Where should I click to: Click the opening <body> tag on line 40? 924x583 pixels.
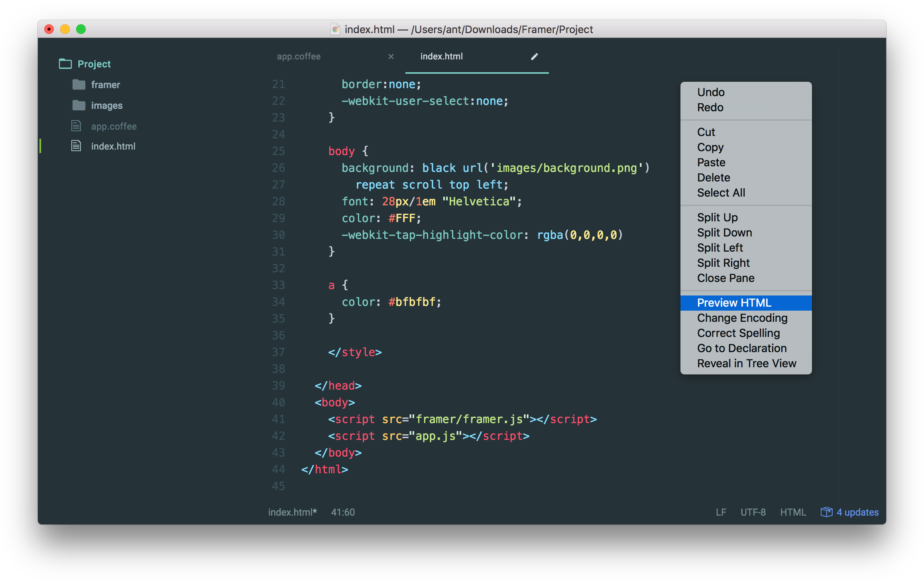tap(335, 402)
